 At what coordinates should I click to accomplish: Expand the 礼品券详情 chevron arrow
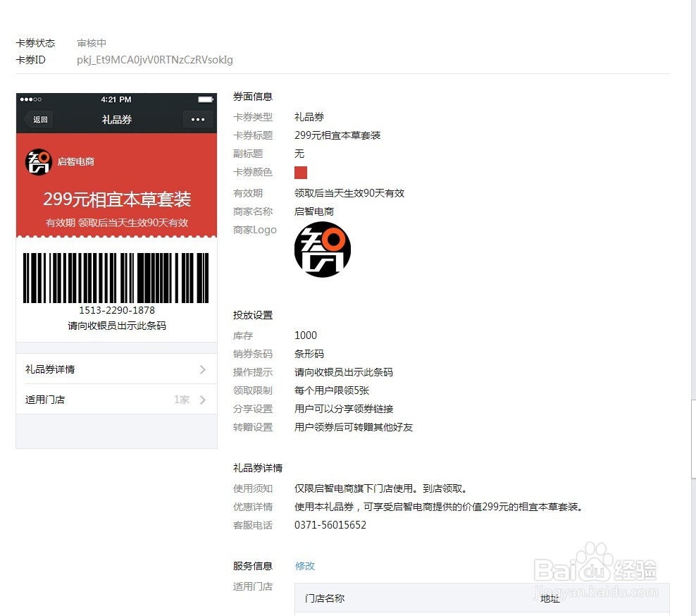tap(203, 369)
